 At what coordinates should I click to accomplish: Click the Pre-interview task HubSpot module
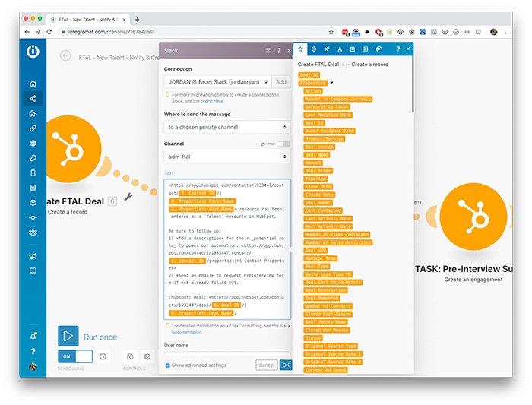coord(473,217)
